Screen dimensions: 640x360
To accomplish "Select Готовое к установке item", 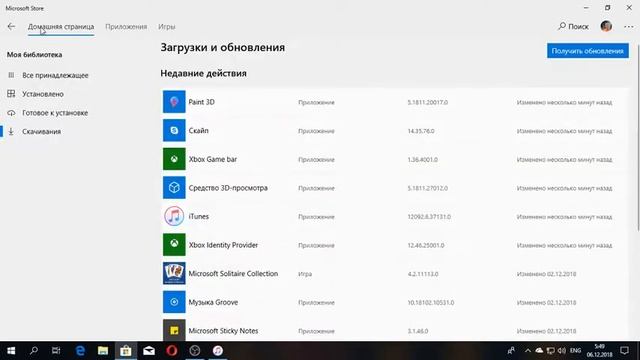I will pos(55,113).
